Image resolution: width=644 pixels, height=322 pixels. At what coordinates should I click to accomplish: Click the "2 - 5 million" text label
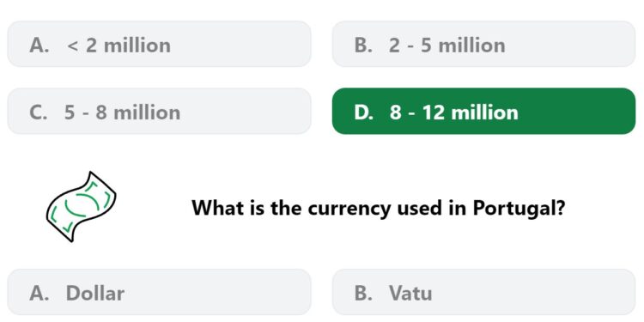pyautogui.click(x=447, y=46)
